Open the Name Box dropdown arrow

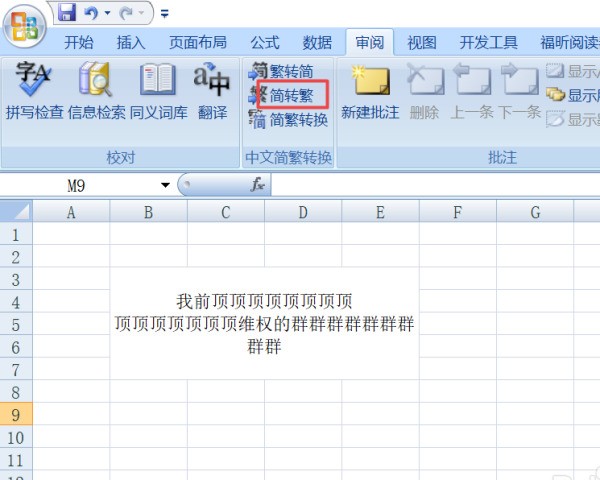click(x=165, y=185)
